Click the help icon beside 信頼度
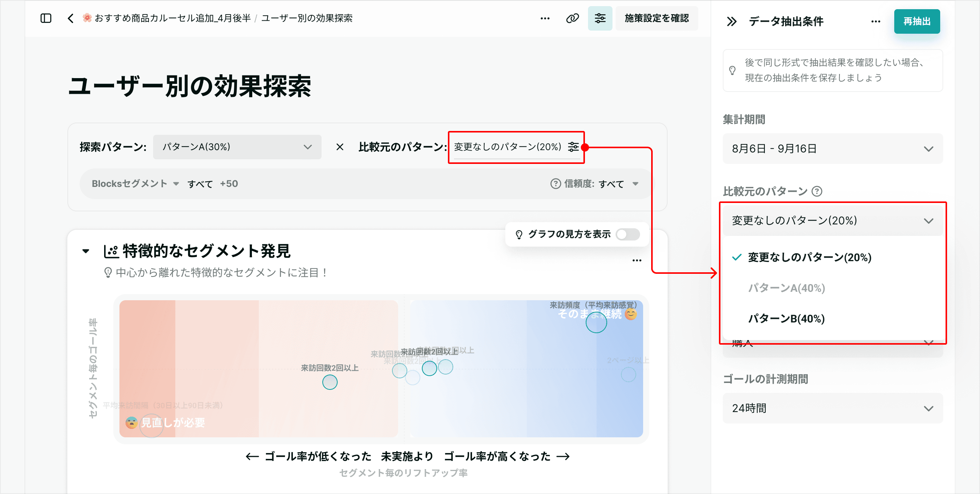 click(555, 184)
